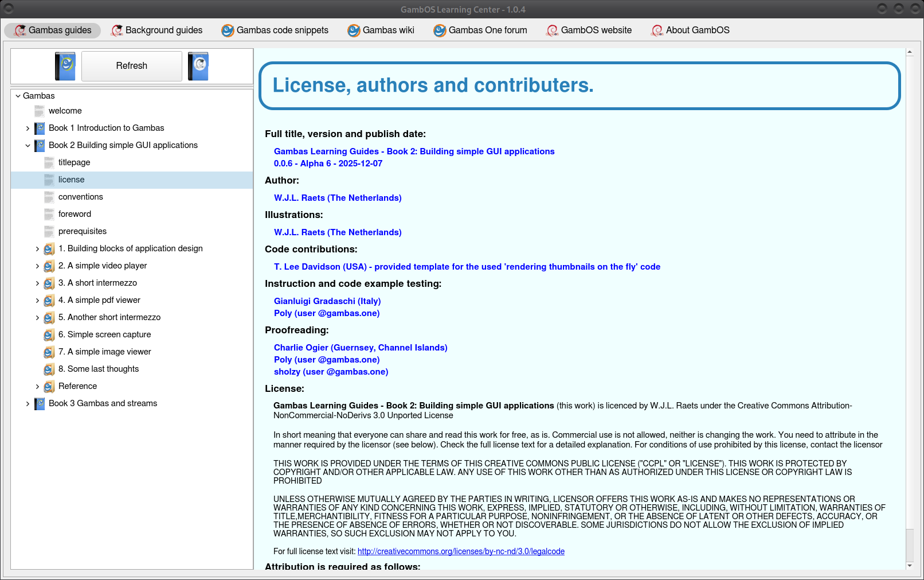
Task: Expand Book 1 Introduction to Gambas
Action: (x=28, y=128)
